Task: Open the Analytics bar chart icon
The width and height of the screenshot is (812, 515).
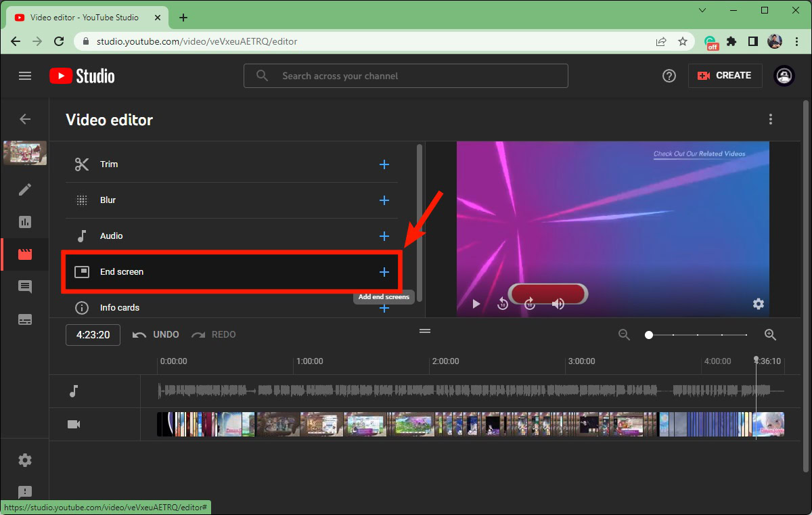Action: click(x=25, y=222)
